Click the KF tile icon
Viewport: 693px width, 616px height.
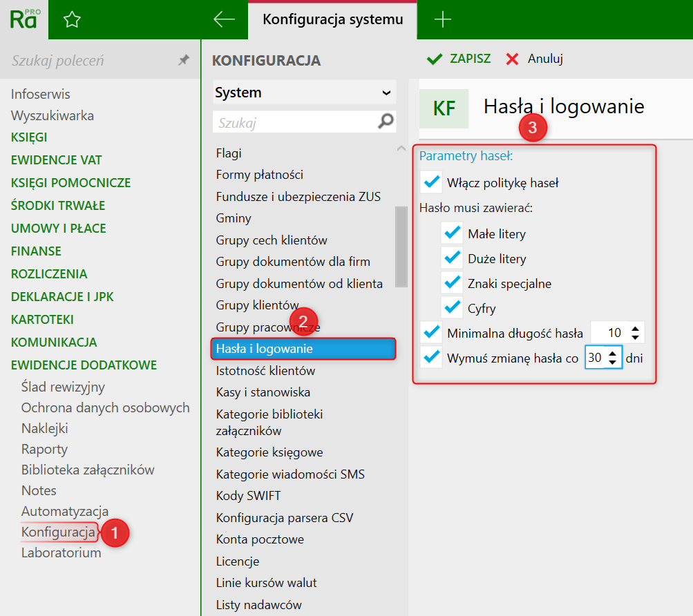tap(444, 108)
